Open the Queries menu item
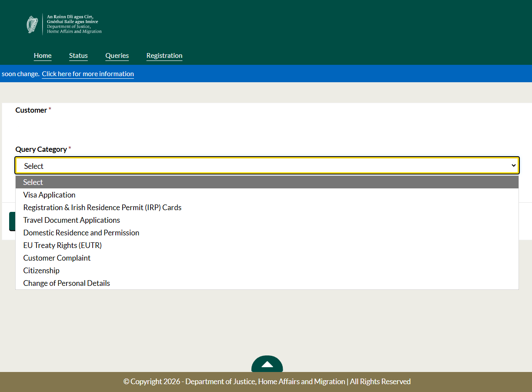Image resolution: width=532 pixels, height=392 pixels. click(x=117, y=56)
